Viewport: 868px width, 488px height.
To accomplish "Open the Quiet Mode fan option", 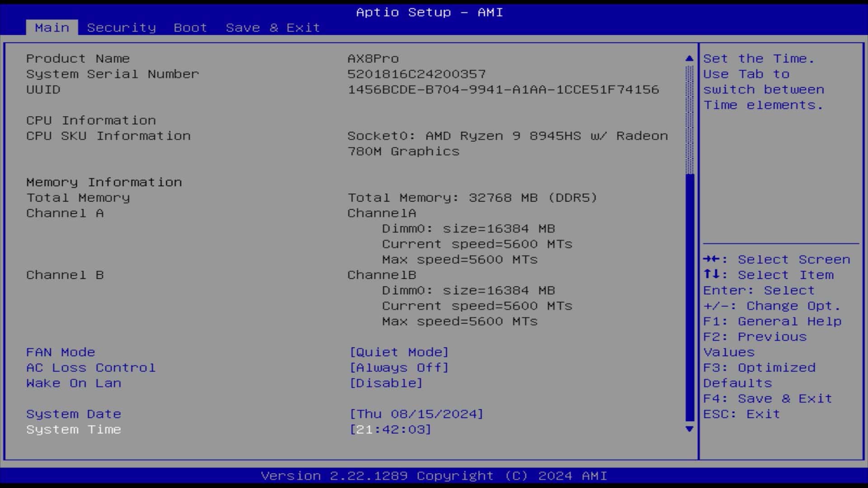I will [x=399, y=352].
